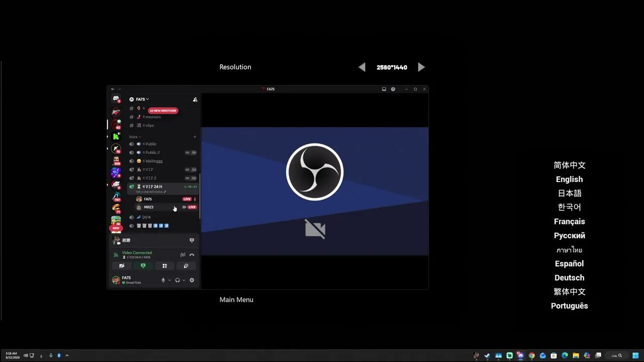Choose 简体中文 language
The height and width of the screenshot is (362, 644).
coord(570,165)
